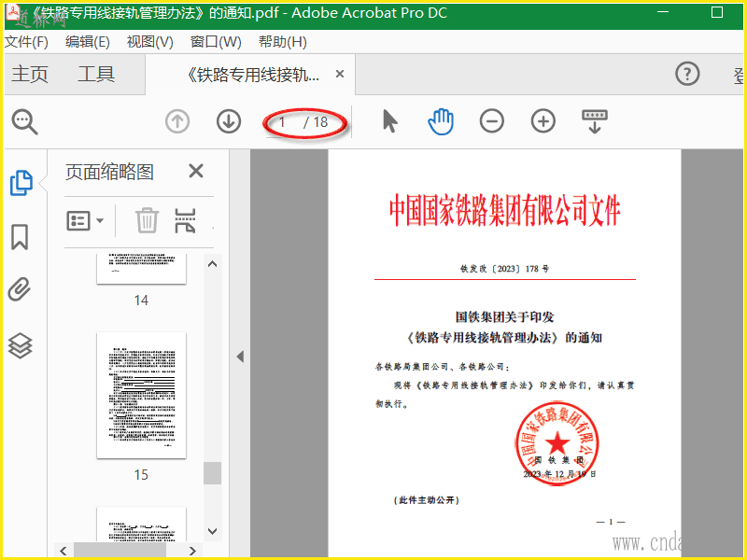Select page 15 thumbnail
The height and width of the screenshot is (560, 747).
(x=142, y=396)
